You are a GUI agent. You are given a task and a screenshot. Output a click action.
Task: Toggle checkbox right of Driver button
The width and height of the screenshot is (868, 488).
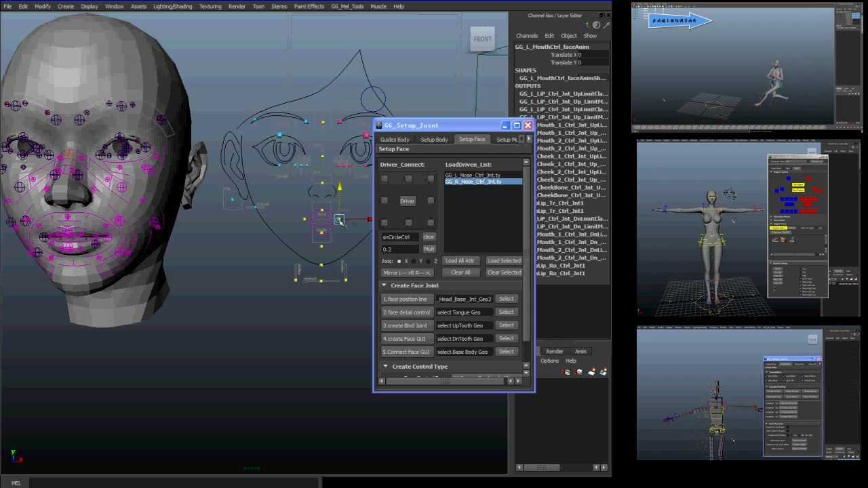point(431,201)
